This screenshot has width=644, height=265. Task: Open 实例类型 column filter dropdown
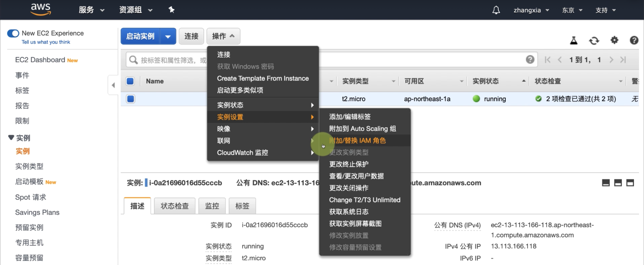pyautogui.click(x=393, y=81)
